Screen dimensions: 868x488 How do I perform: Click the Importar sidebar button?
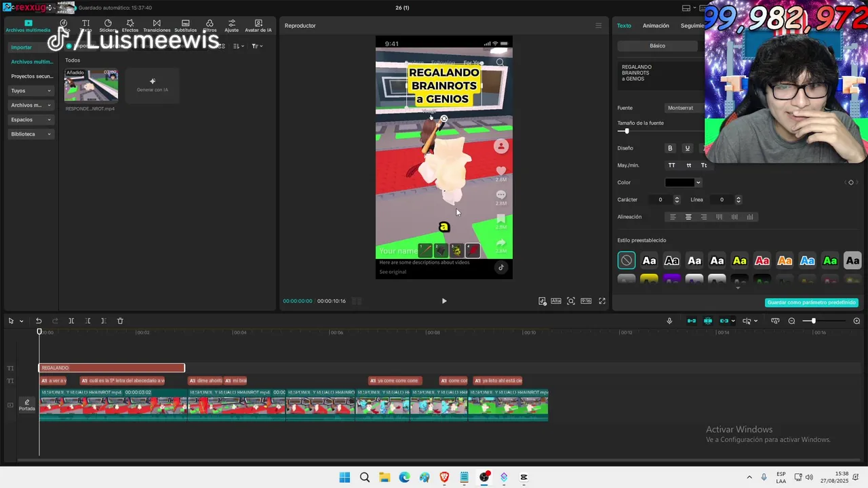click(x=31, y=47)
